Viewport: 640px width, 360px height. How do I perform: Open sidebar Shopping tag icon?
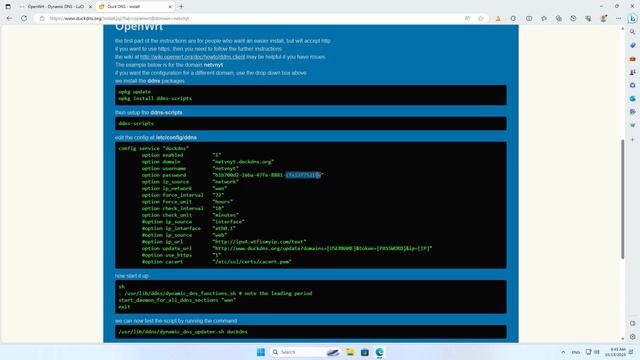pos(632,45)
